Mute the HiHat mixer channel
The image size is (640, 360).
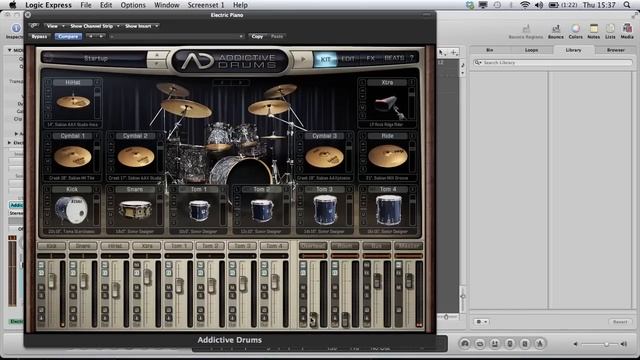click(105, 287)
